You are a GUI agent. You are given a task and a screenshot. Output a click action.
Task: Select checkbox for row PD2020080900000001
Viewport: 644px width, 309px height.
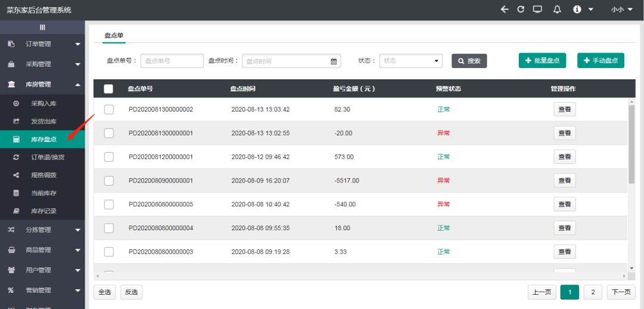109,181
